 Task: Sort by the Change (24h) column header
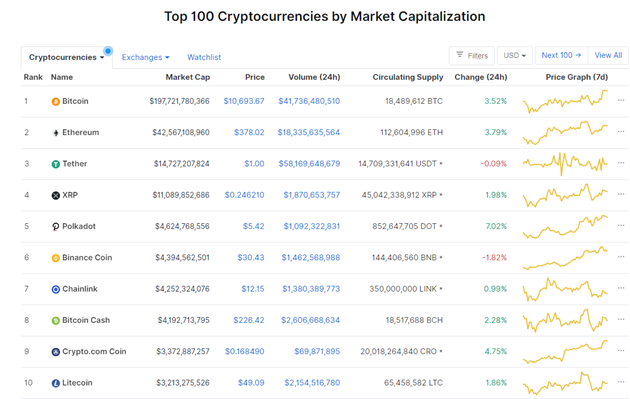coord(481,77)
